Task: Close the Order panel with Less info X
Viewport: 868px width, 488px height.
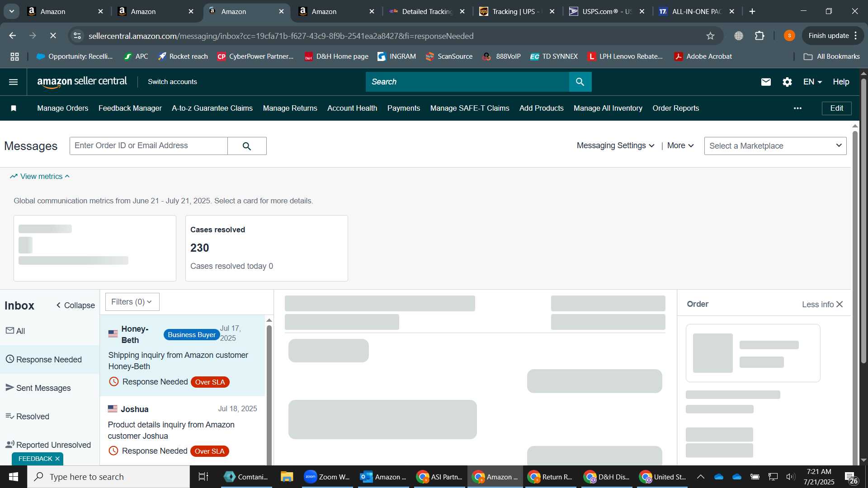Action: point(822,305)
